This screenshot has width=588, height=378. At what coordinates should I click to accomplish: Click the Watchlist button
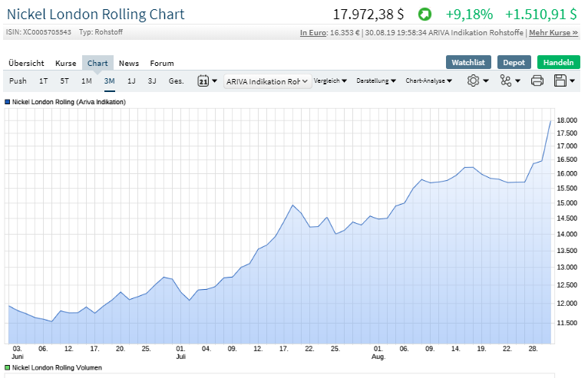point(468,62)
